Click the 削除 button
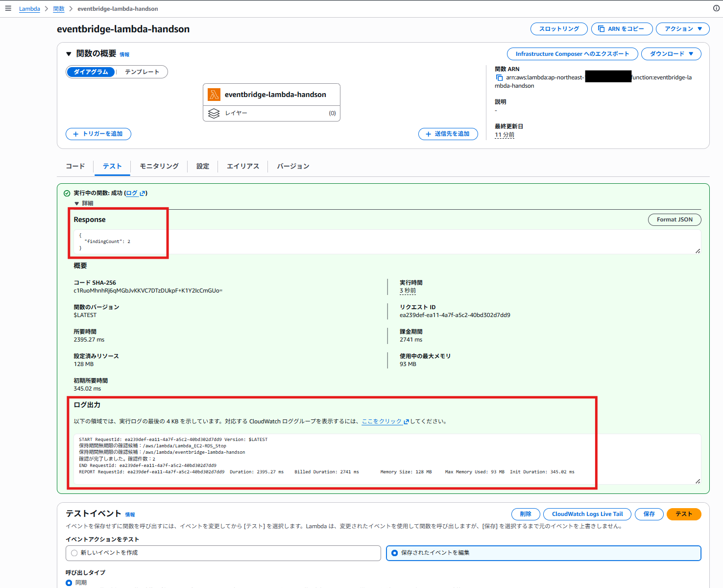The width and height of the screenshot is (723, 588). click(526, 514)
